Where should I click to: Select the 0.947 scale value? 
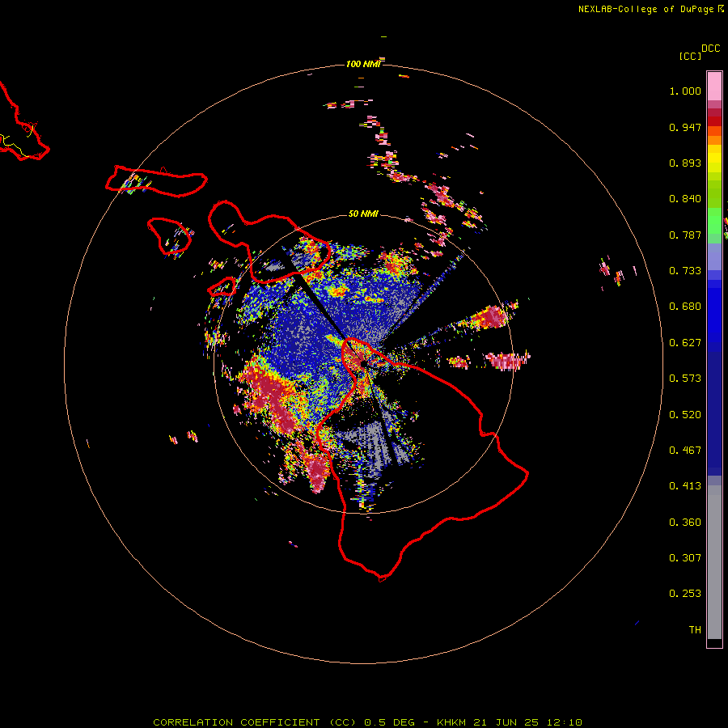685,127
